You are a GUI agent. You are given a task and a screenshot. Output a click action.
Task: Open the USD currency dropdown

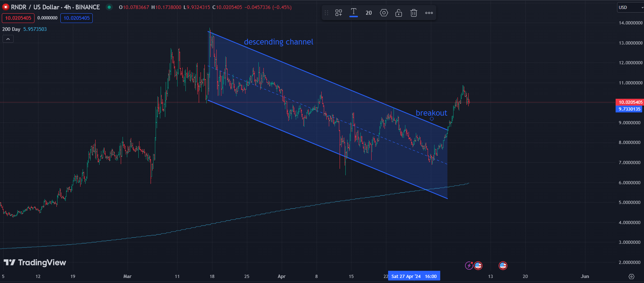click(x=630, y=7)
